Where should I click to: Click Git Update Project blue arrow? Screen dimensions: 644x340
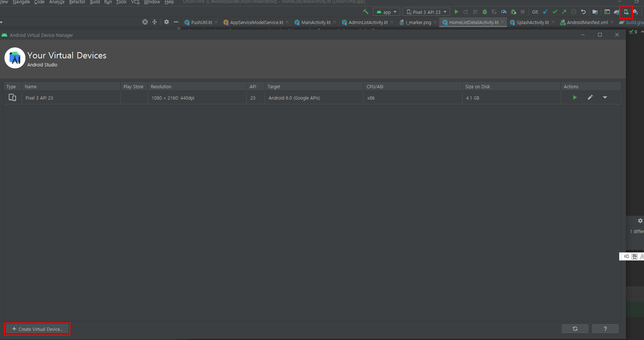point(545,12)
